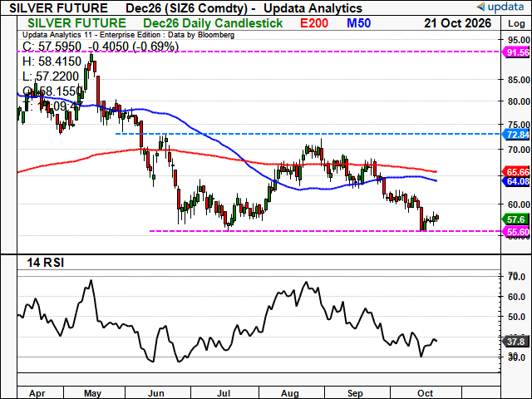Image resolution: width=532 pixels, height=399 pixels.
Task: Click the L: 57.2200 low readout
Action: click(51, 76)
